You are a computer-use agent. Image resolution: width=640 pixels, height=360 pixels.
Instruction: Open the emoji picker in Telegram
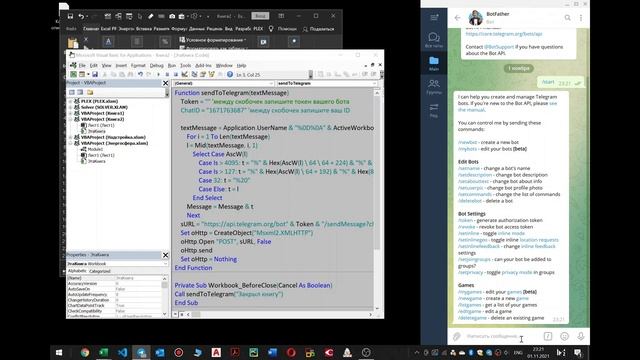pos(564,336)
